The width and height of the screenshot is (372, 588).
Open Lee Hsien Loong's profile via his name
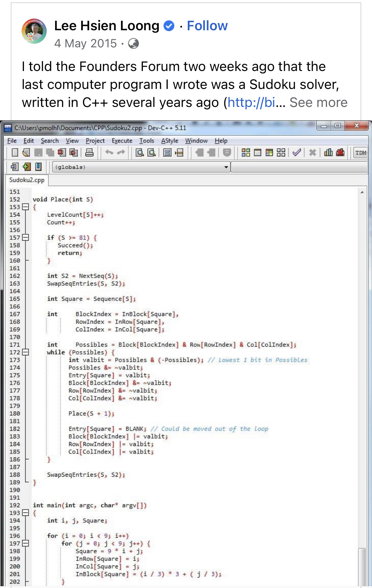(x=107, y=26)
